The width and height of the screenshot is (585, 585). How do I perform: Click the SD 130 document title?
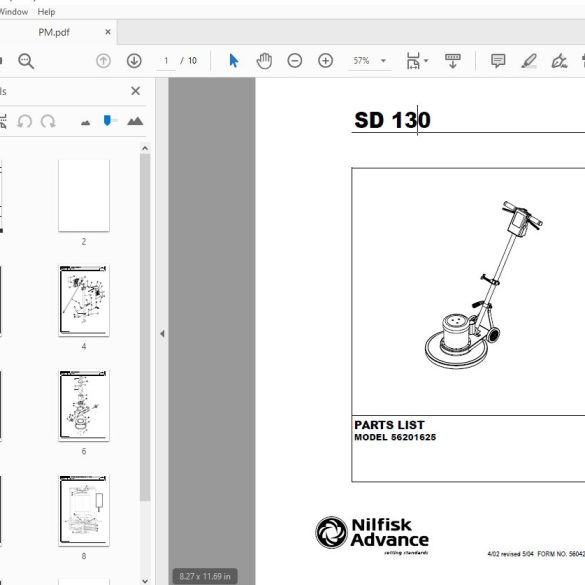click(392, 120)
